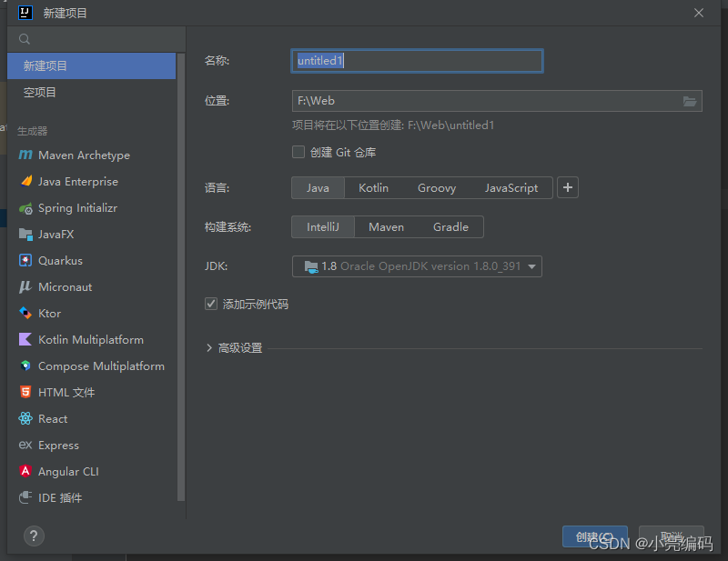Choose IntelliJ build system

(x=323, y=227)
